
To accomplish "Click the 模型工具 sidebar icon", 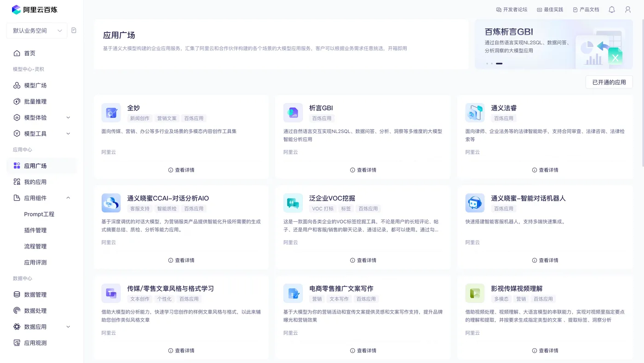I will click(17, 134).
